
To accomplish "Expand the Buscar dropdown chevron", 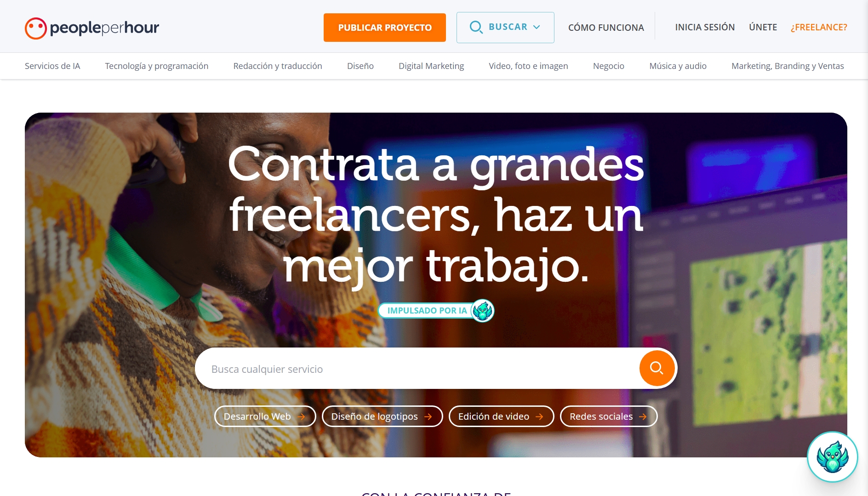I will pos(537,27).
